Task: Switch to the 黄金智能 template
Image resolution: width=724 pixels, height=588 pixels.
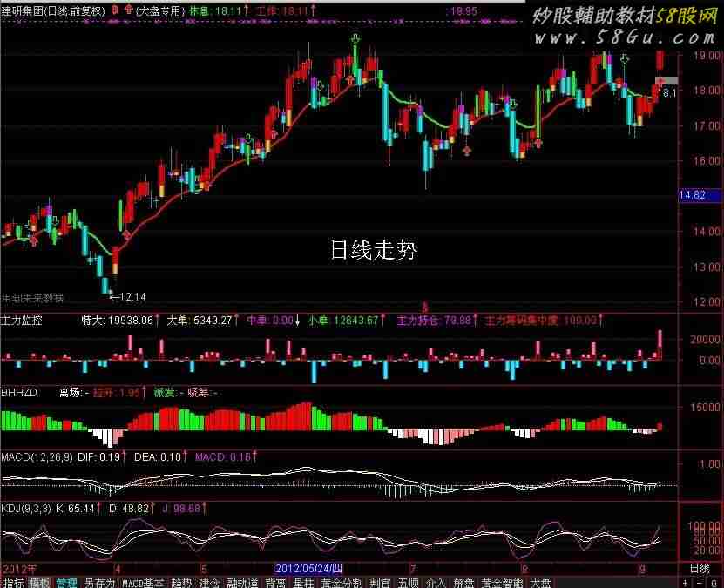Action: pos(502,583)
